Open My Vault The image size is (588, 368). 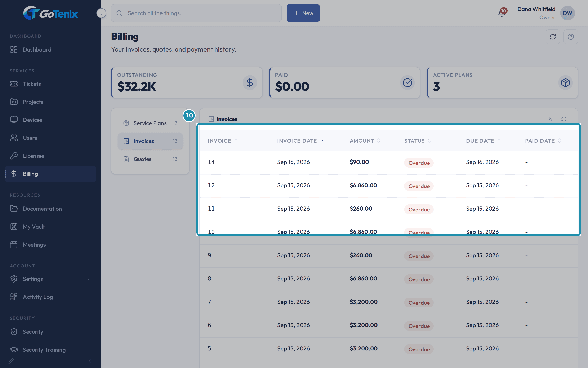coord(51,227)
